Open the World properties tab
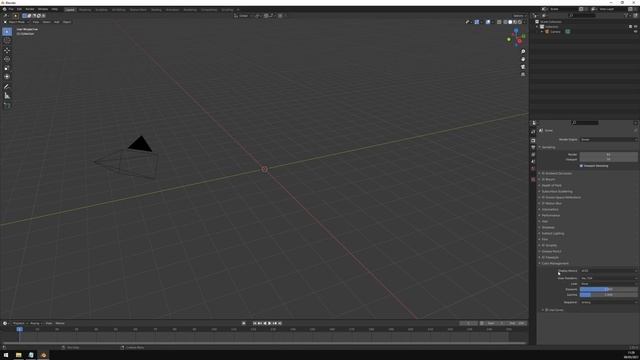This screenshot has height=360, width=640. point(533,169)
